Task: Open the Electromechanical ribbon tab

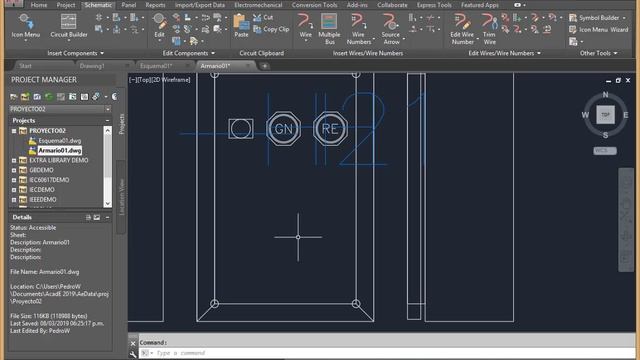Action: (258, 5)
